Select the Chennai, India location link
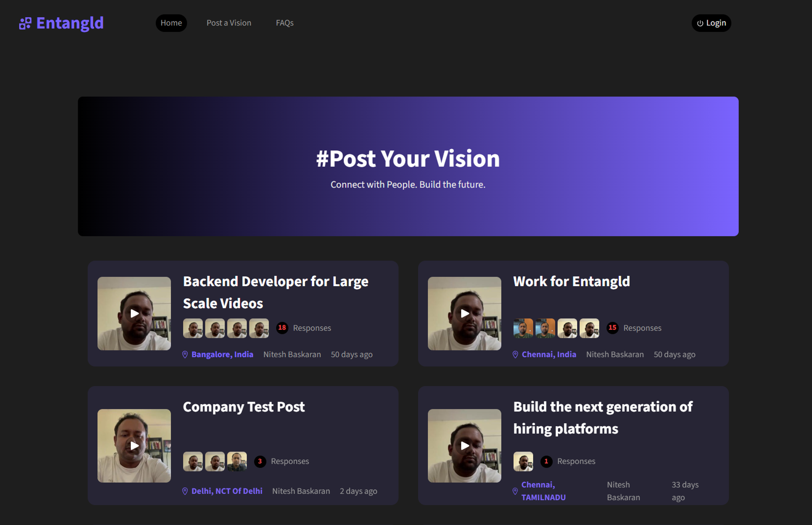This screenshot has width=812, height=525. [549, 354]
